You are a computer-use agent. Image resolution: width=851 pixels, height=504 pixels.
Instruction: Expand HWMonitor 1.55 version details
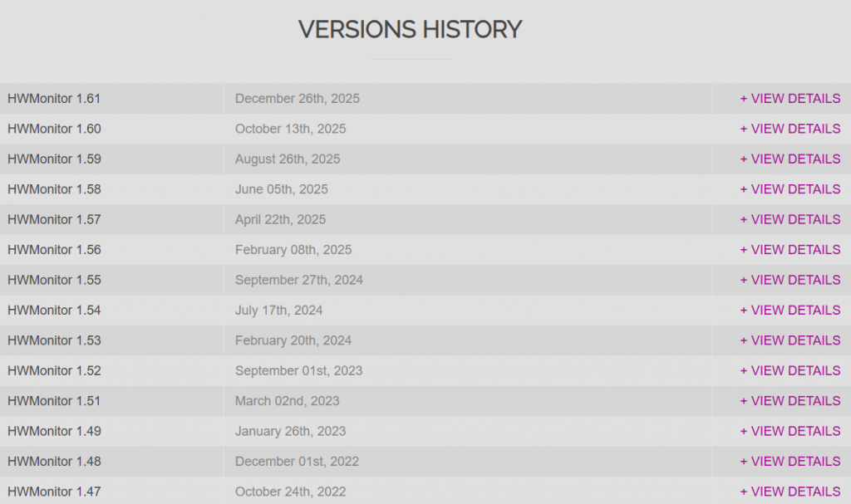click(x=790, y=280)
